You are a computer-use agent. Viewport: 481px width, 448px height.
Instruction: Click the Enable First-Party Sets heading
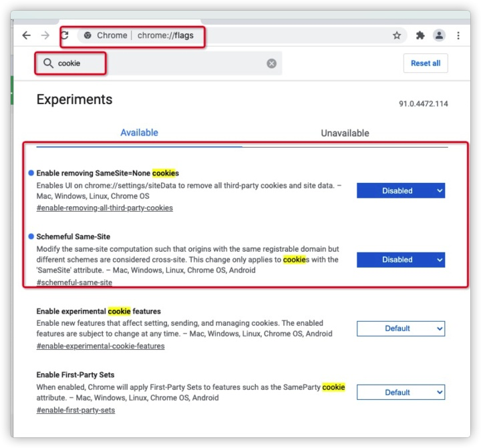(75, 375)
